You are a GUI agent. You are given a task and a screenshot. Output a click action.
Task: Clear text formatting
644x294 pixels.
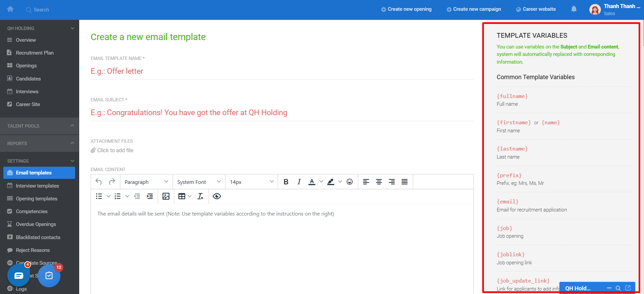click(x=200, y=196)
